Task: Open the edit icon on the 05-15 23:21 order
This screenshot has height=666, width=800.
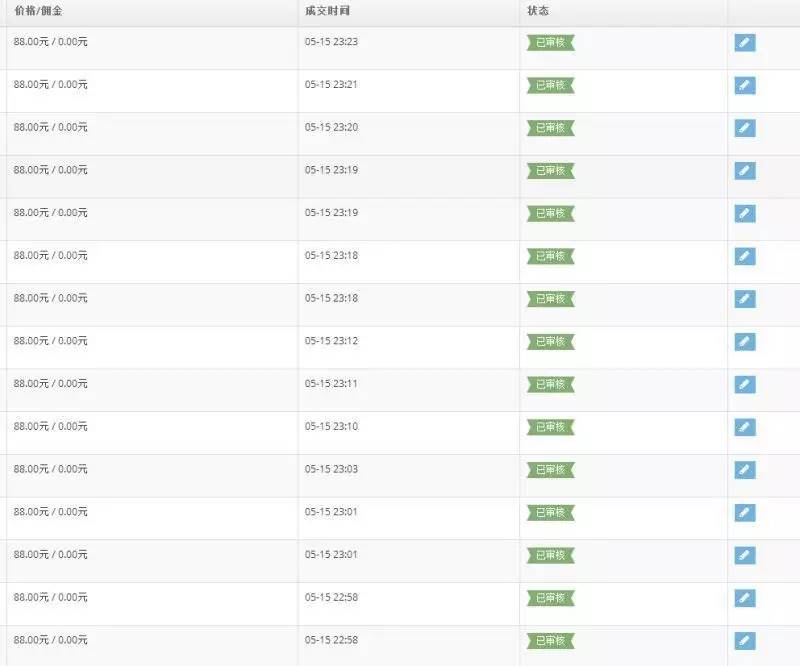Action: pos(744,86)
